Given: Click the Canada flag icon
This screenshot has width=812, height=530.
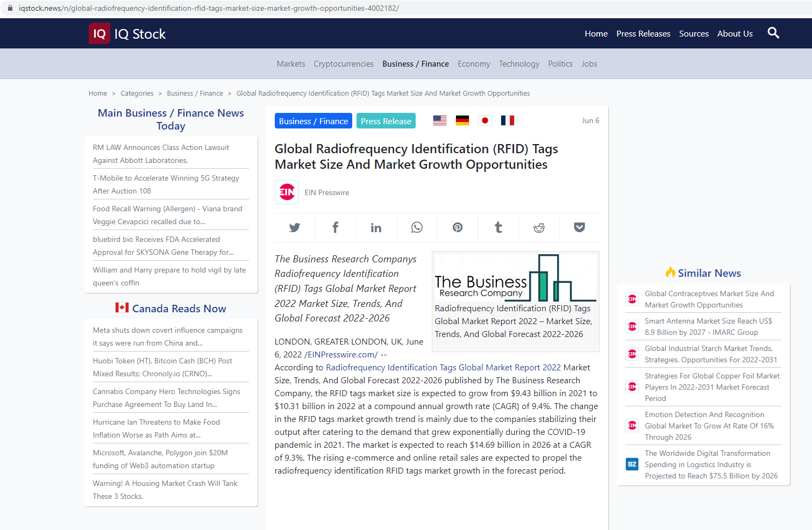Looking at the screenshot, I should click(x=122, y=307).
